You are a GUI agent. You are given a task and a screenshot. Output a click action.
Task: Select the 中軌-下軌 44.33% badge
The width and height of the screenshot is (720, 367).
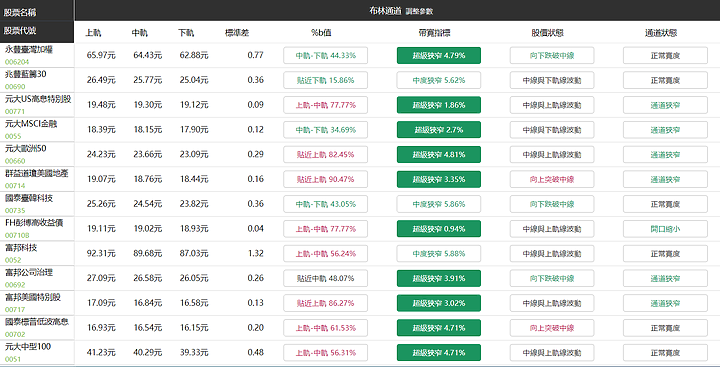tap(326, 56)
